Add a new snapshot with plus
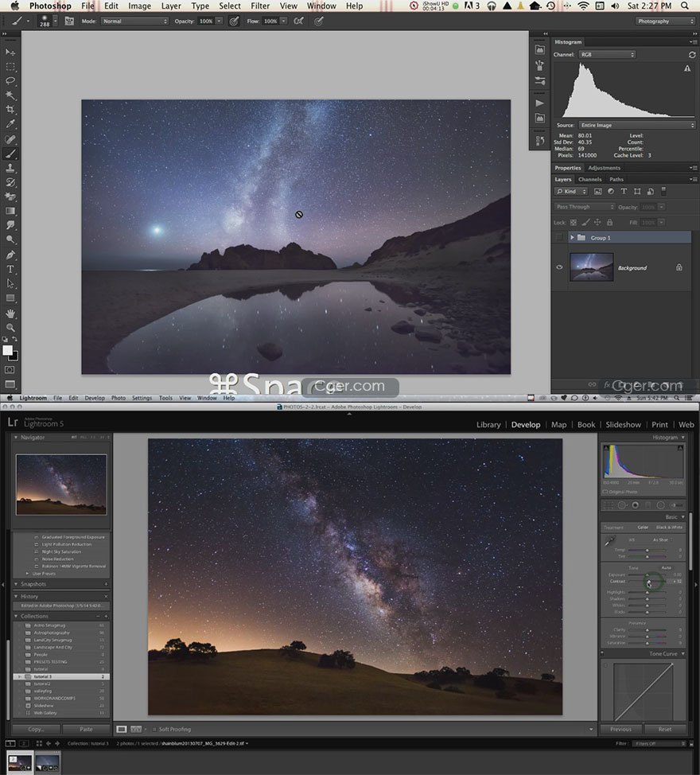 click(106, 584)
